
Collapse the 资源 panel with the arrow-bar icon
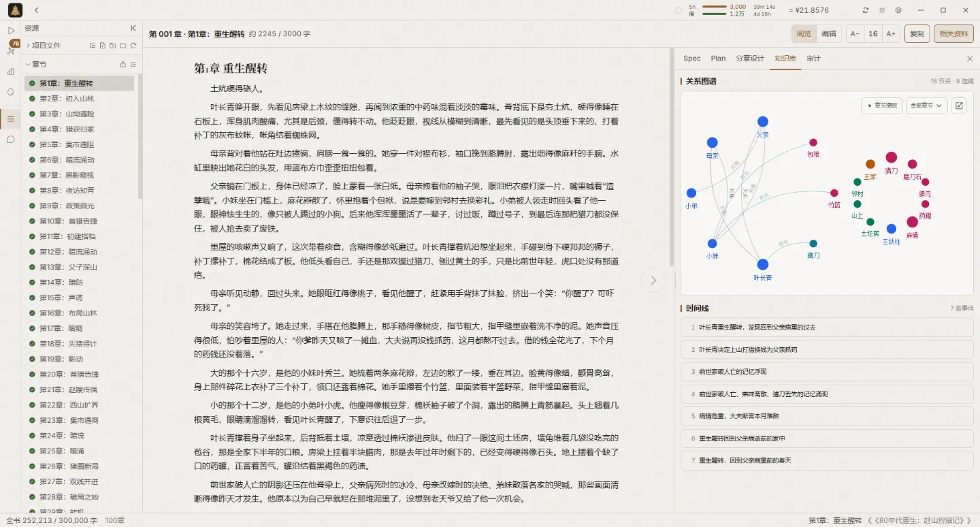pyautogui.click(x=133, y=28)
